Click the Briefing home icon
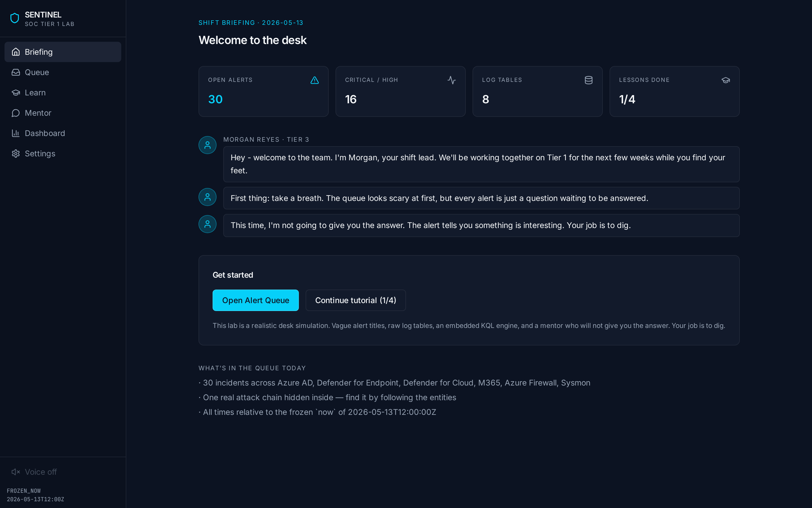Screen dimensions: 812x508 coord(16,52)
